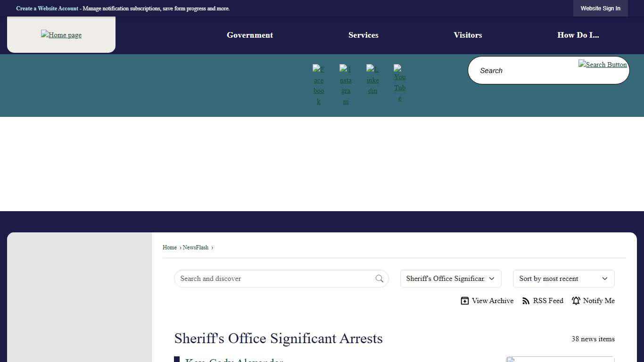
Task: Click the Notify Me bell icon
Action: click(576, 301)
